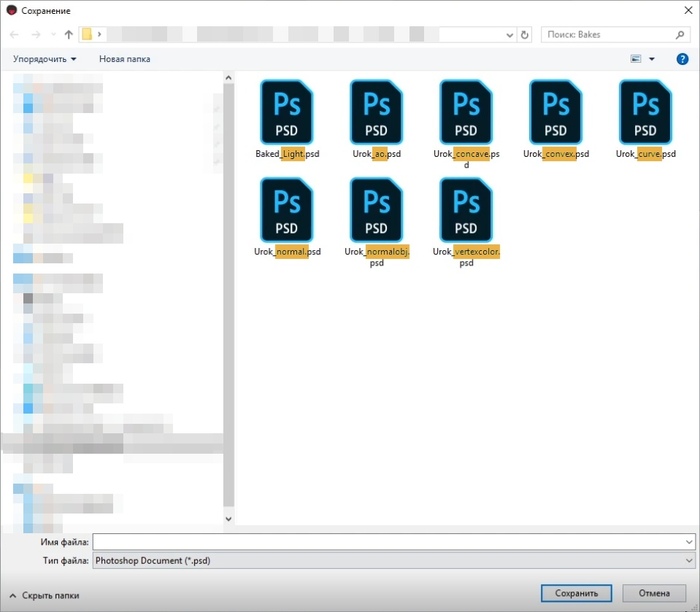The height and width of the screenshot is (612, 700).
Task: Open recent locations dropdown arrow
Action: point(54,34)
